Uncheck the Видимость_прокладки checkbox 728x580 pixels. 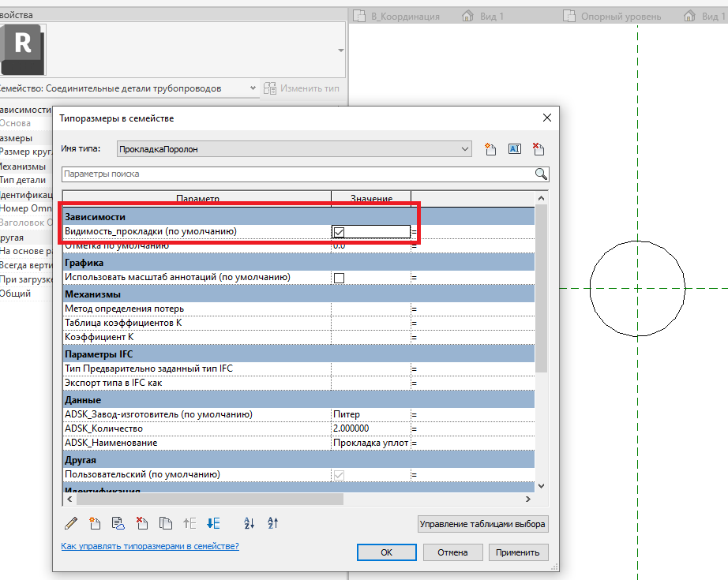pyautogui.click(x=340, y=232)
